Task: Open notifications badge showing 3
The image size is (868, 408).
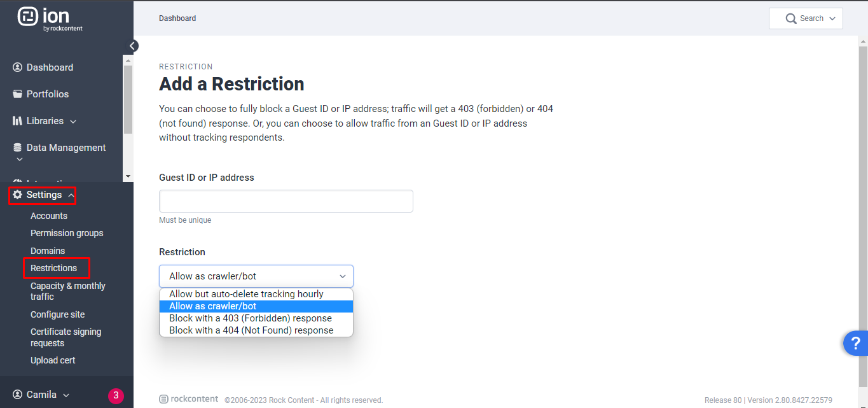Action: tap(116, 395)
